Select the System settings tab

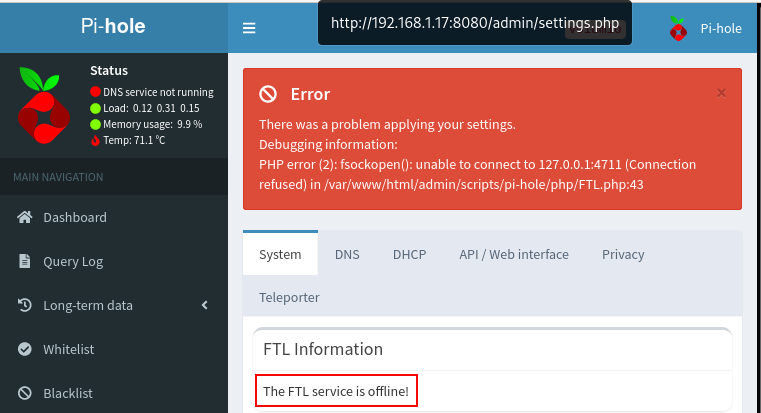[280, 254]
